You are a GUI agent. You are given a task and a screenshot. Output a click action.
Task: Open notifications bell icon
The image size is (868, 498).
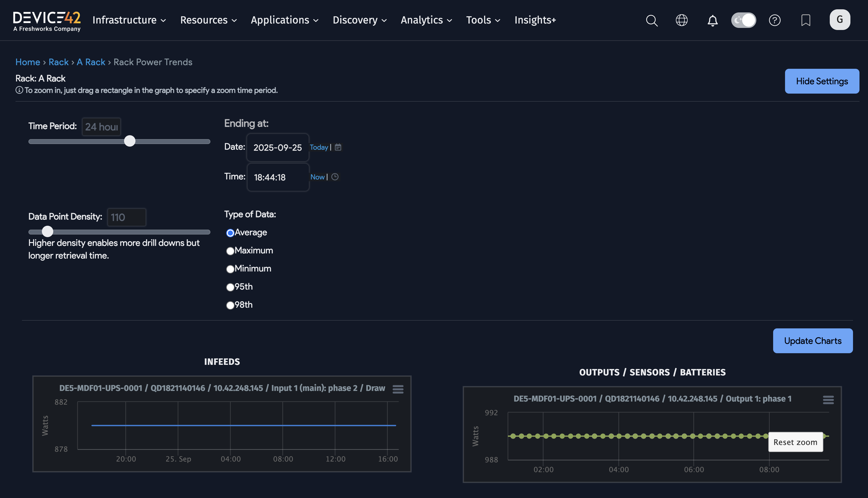pyautogui.click(x=712, y=20)
